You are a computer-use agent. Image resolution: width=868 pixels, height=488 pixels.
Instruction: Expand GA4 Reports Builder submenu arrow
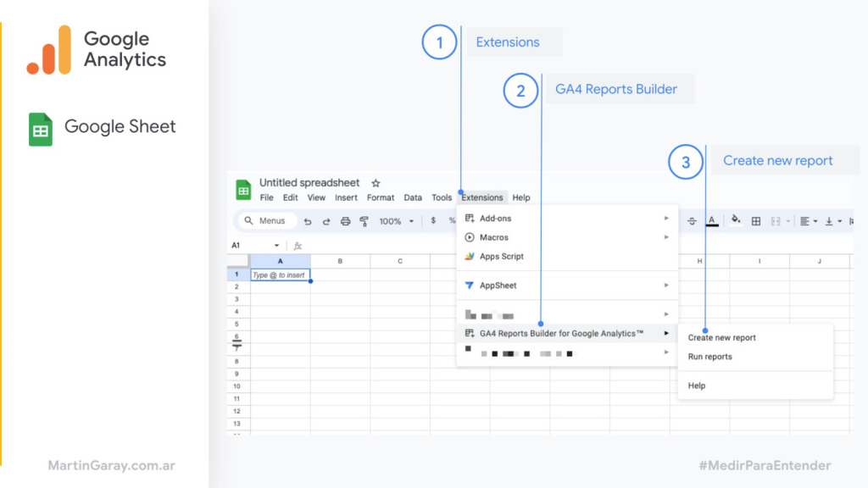666,333
